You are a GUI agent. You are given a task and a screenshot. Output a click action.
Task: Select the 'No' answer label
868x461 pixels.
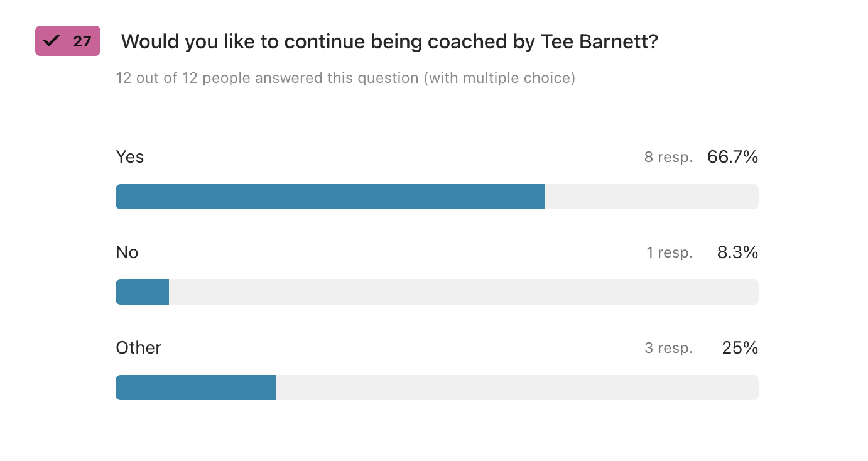click(x=127, y=252)
